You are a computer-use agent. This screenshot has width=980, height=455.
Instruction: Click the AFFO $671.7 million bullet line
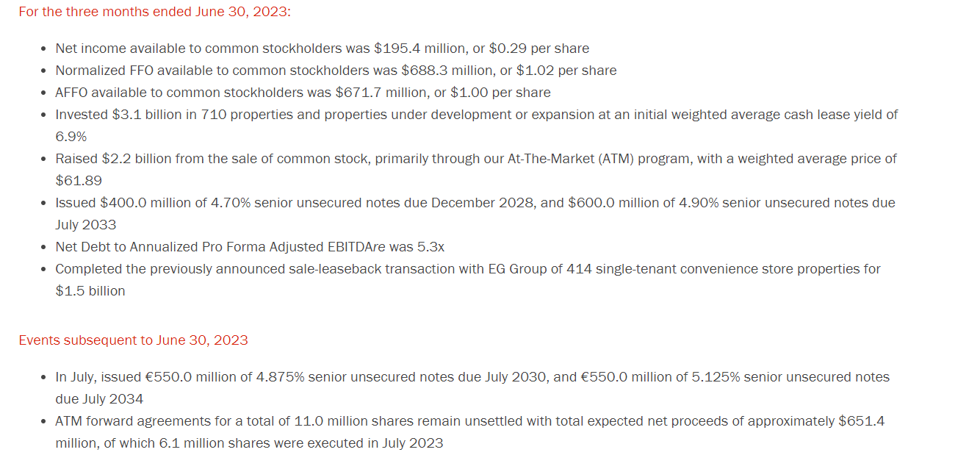303,93
